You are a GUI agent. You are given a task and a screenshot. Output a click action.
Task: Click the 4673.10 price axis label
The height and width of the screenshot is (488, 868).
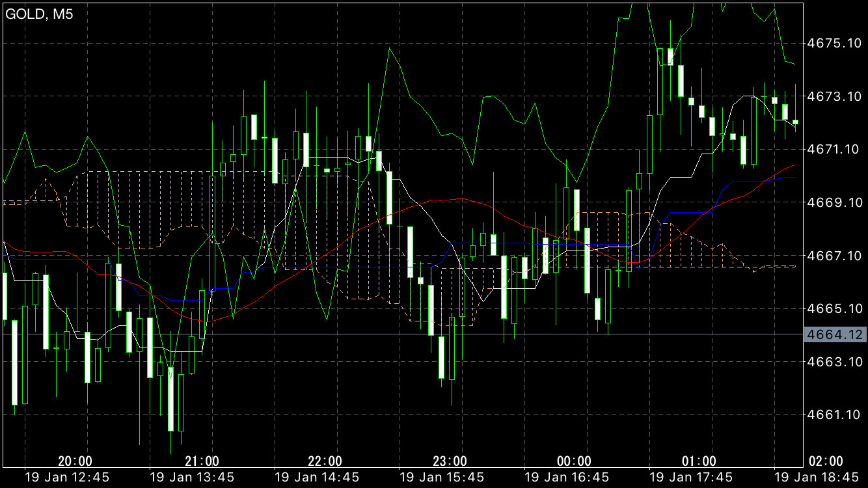pos(834,96)
